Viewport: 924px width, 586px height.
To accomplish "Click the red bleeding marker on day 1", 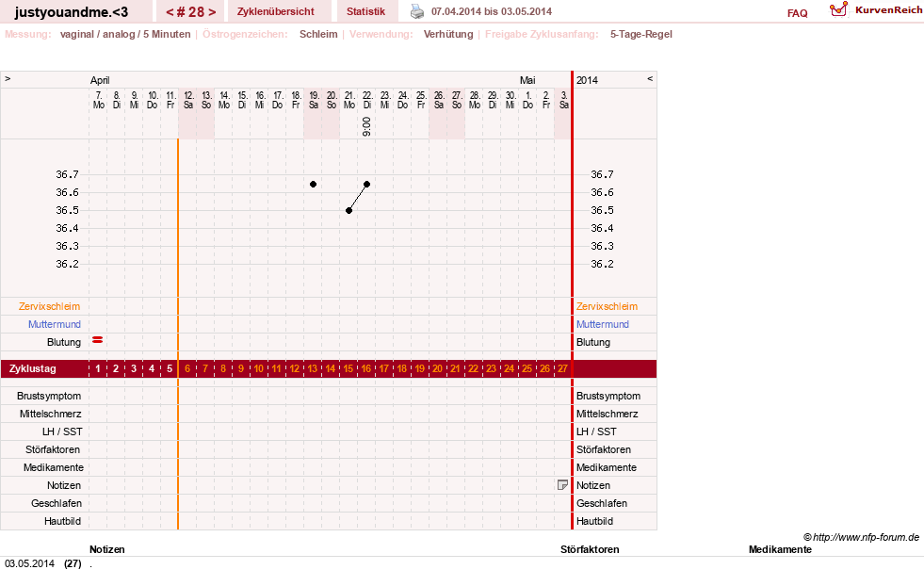I will 98,340.
